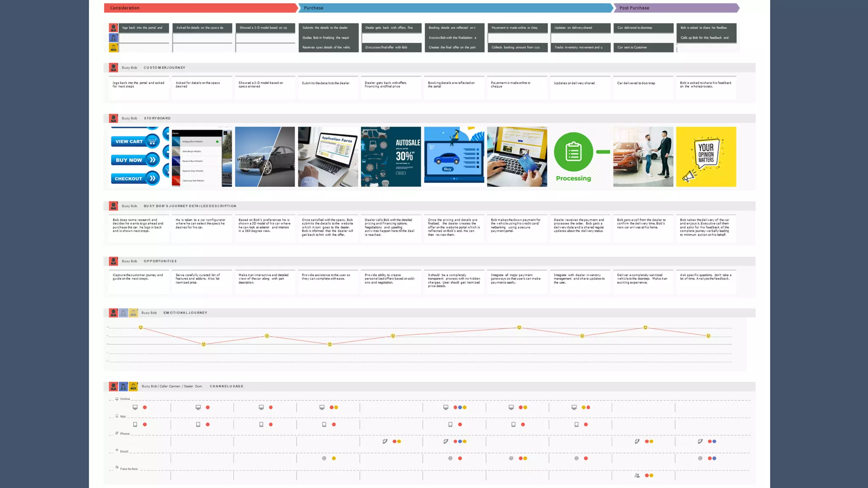Open the 'Your Opinion Matters' storyboard thumbnail

point(706,157)
